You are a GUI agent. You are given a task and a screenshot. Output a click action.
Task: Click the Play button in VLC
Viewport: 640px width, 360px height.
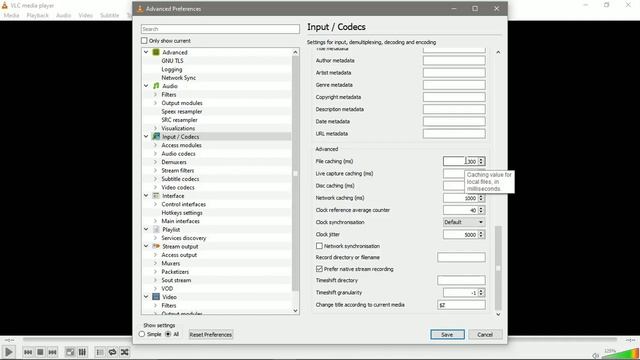tap(9, 352)
